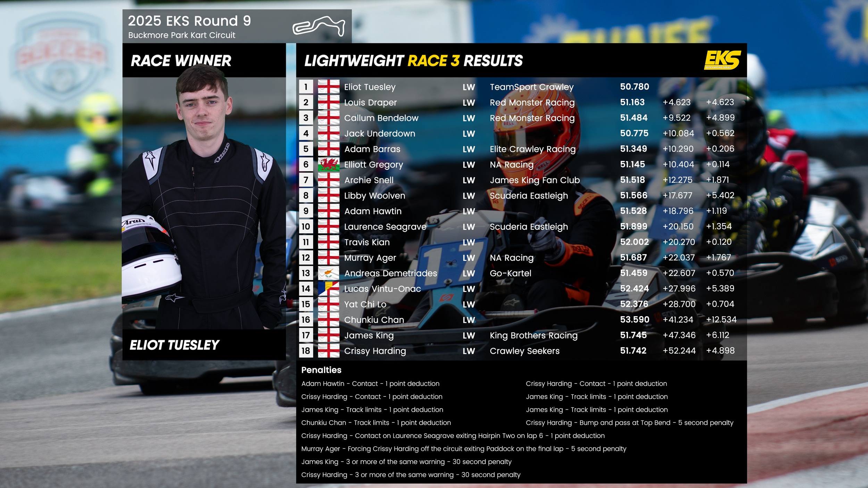
Task: Click the position 18 number box
Action: (x=306, y=351)
